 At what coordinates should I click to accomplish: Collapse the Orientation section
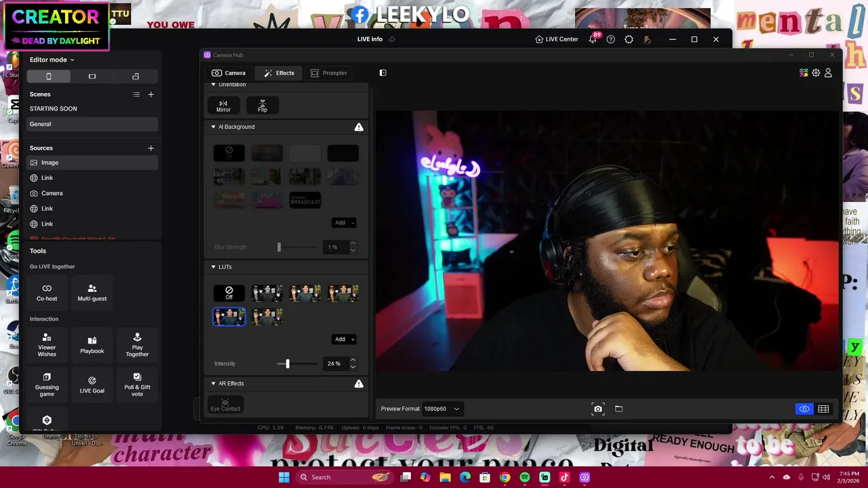[213, 85]
